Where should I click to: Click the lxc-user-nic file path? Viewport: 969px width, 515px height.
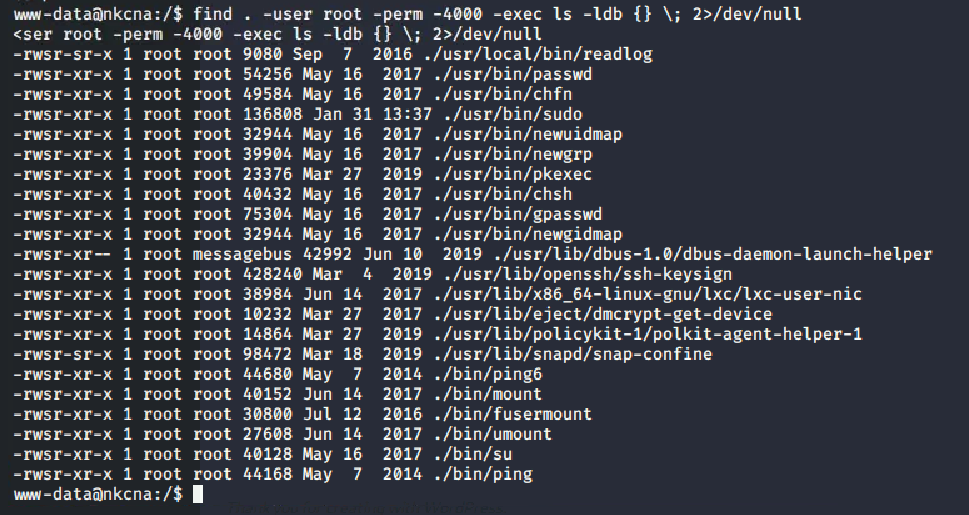648,294
